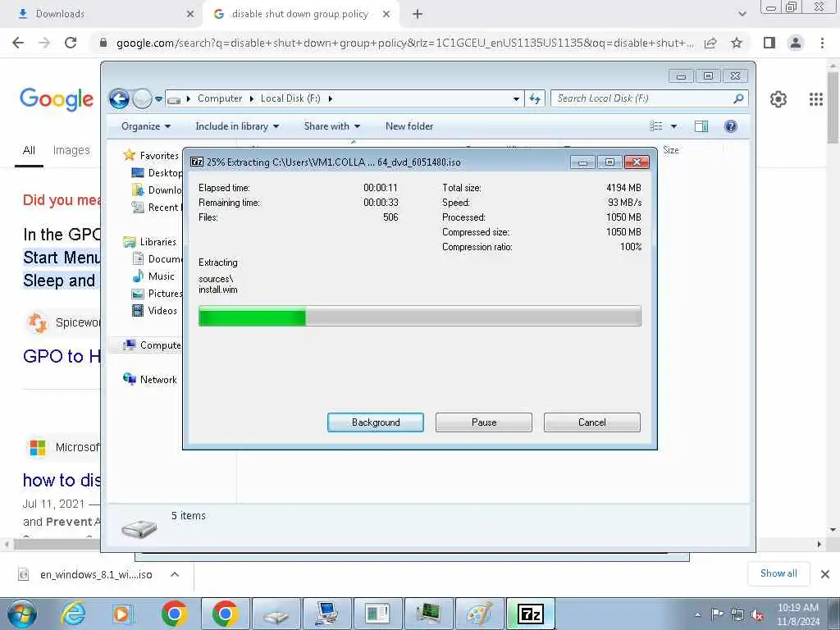The width and height of the screenshot is (840, 630).
Task: Click the taskbar clock 10:19 AM
Action: pyautogui.click(x=797, y=608)
